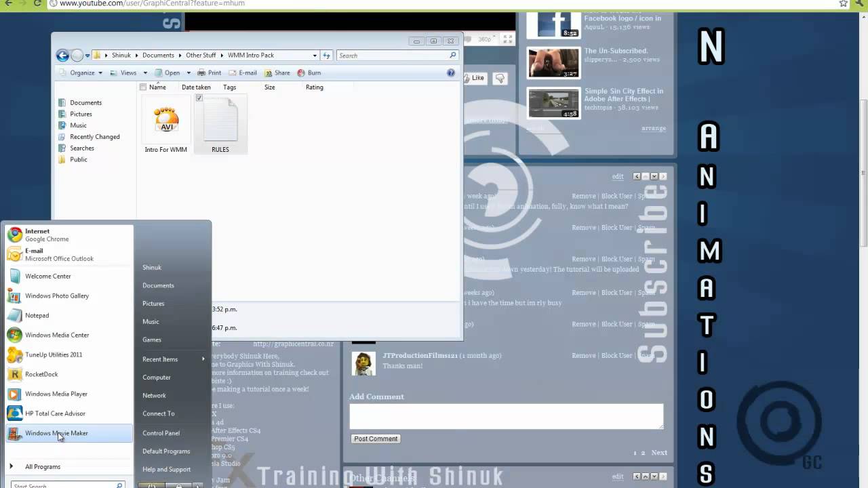Screen dimensions: 868x488
Task: Click Burn in Explorer toolbar
Action: point(309,73)
